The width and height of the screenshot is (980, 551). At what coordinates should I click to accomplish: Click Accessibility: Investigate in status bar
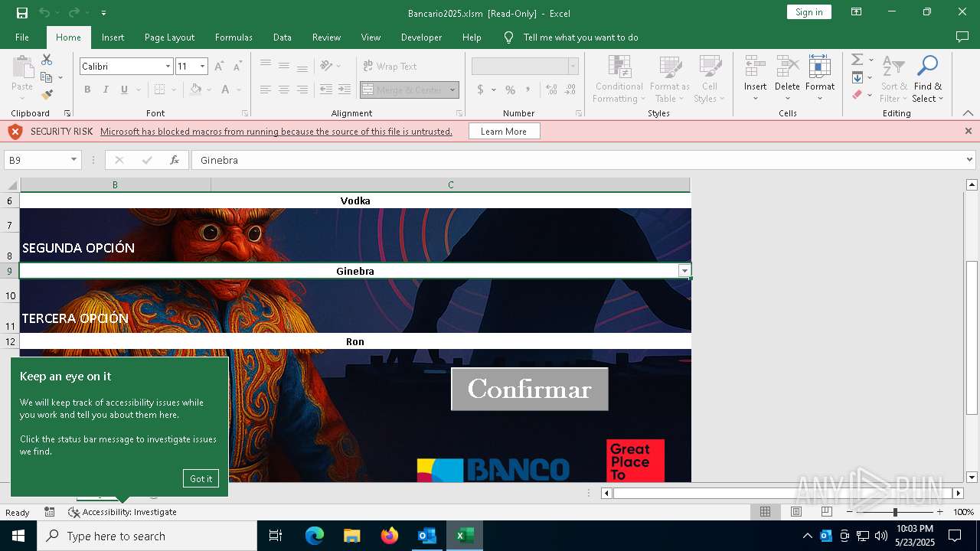pos(122,512)
